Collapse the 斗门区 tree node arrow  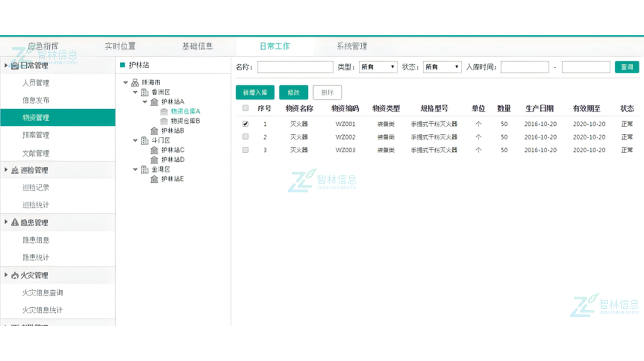point(135,141)
